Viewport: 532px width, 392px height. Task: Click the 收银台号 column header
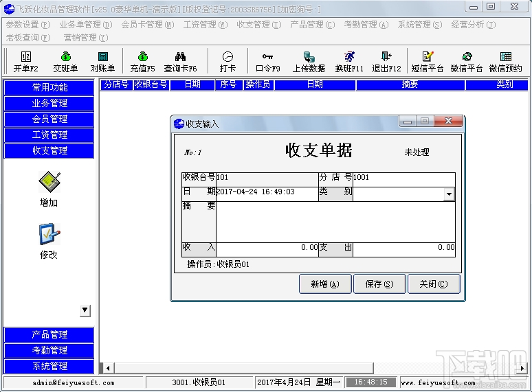[x=151, y=84]
